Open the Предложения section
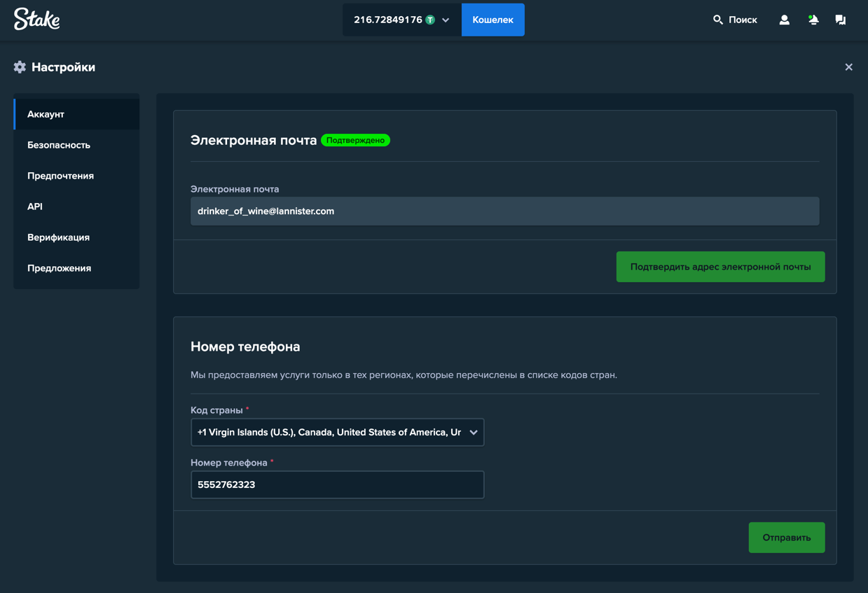The height and width of the screenshot is (593, 868). tap(59, 268)
